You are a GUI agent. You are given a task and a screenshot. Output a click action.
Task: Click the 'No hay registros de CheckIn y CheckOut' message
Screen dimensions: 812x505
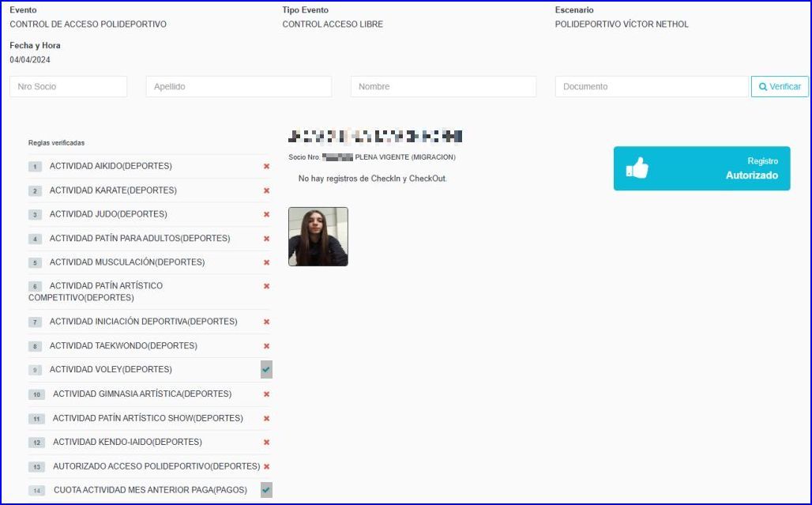(373, 179)
